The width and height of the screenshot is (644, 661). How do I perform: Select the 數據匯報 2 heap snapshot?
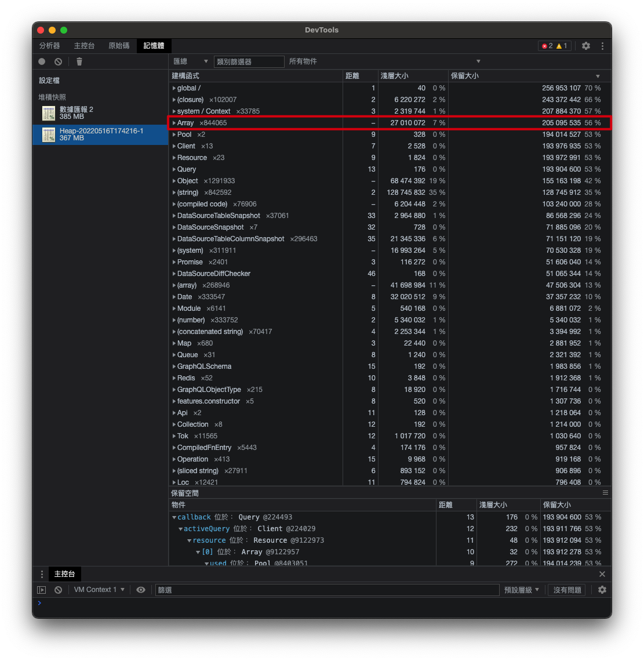(76, 113)
